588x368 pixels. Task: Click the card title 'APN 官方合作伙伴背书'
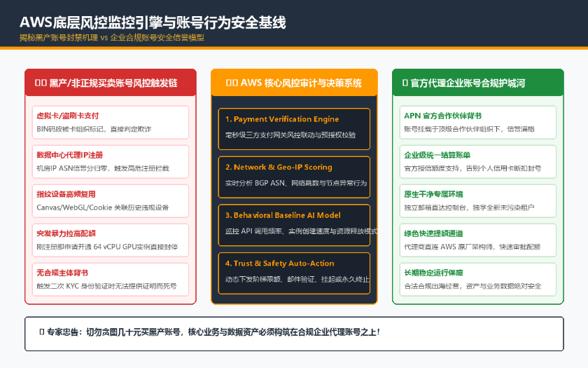pos(443,116)
